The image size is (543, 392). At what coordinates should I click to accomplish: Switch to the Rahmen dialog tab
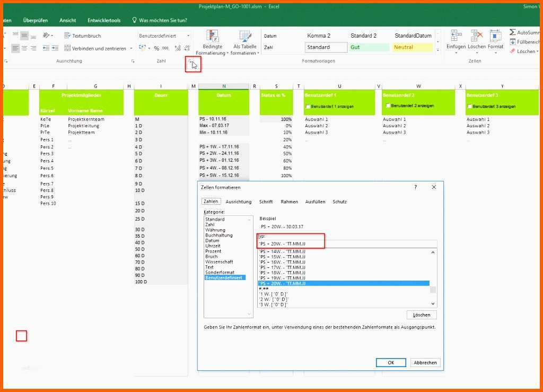289,202
